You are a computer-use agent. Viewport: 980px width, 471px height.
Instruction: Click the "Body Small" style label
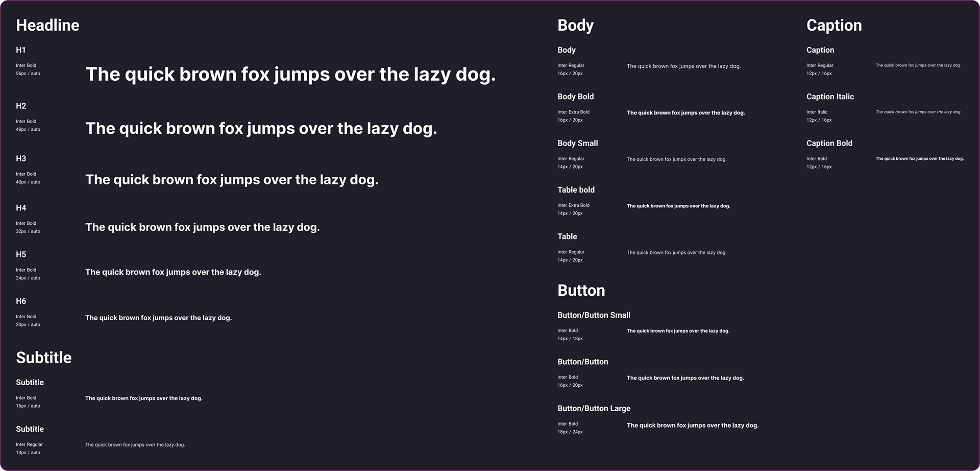tap(577, 144)
